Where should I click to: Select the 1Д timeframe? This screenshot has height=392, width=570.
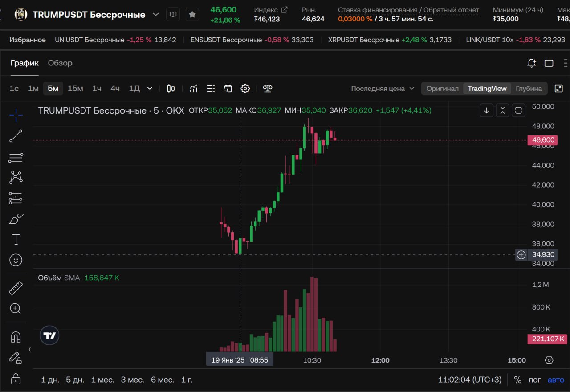click(134, 89)
